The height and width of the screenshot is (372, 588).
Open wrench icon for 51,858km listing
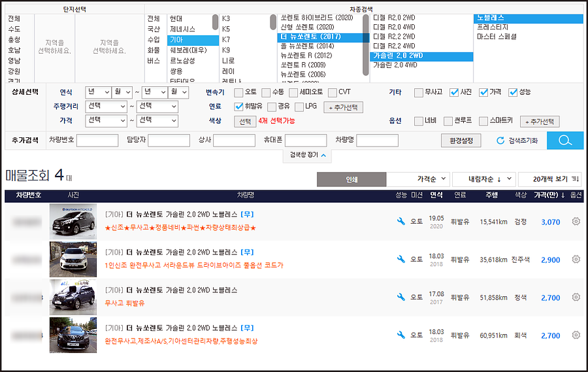401,297
